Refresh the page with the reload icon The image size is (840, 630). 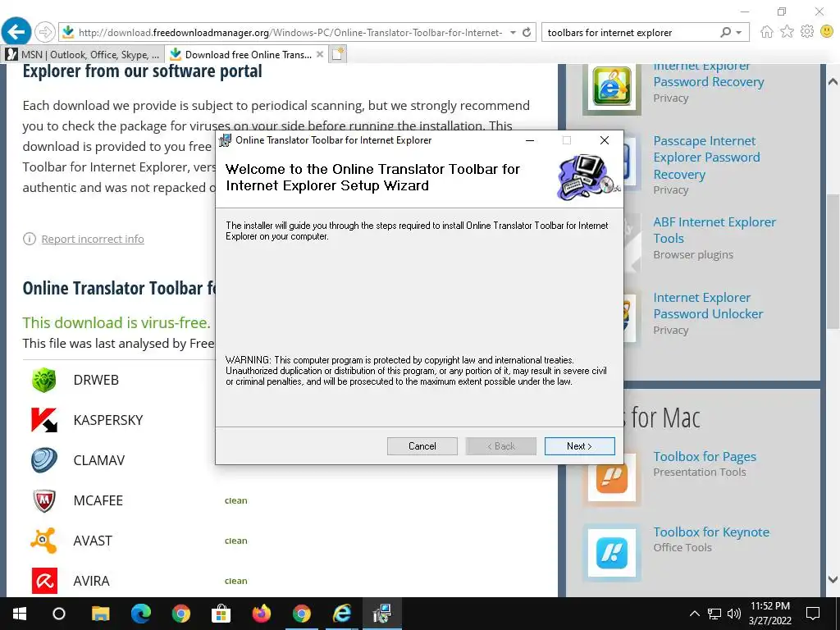pos(527,32)
